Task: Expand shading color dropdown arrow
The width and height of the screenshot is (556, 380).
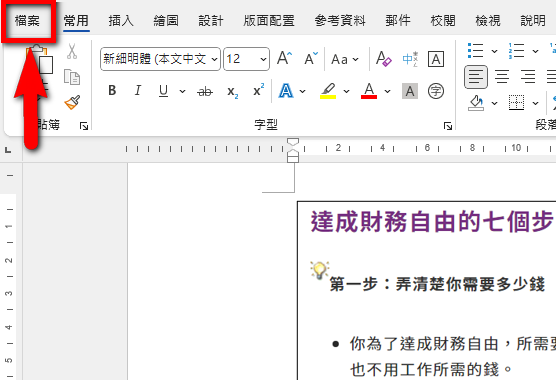Action: [x=494, y=103]
